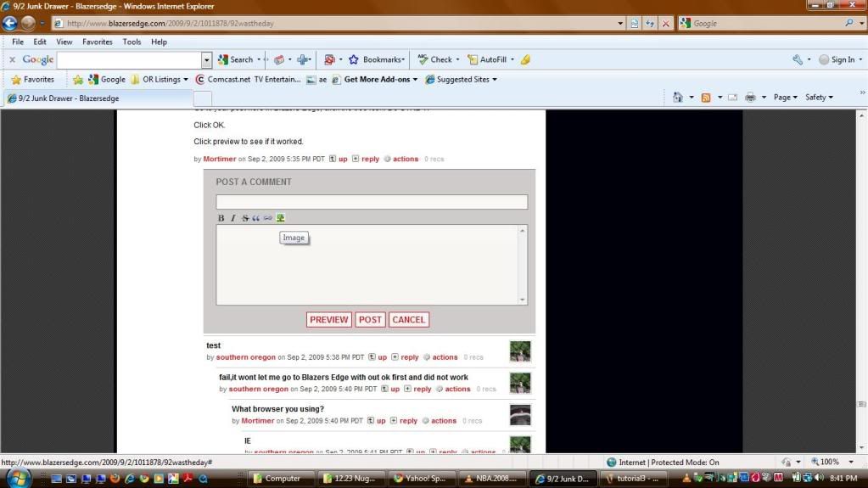Click the Insert Image icon
Image resolution: width=868 pixels, height=488 pixels.
(x=281, y=218)
